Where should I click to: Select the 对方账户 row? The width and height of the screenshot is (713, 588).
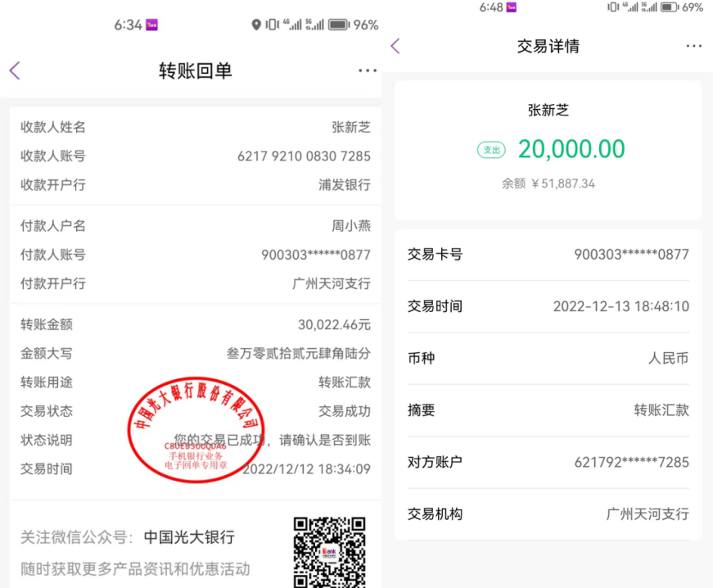pyautogui.click(x=548, y=462)
